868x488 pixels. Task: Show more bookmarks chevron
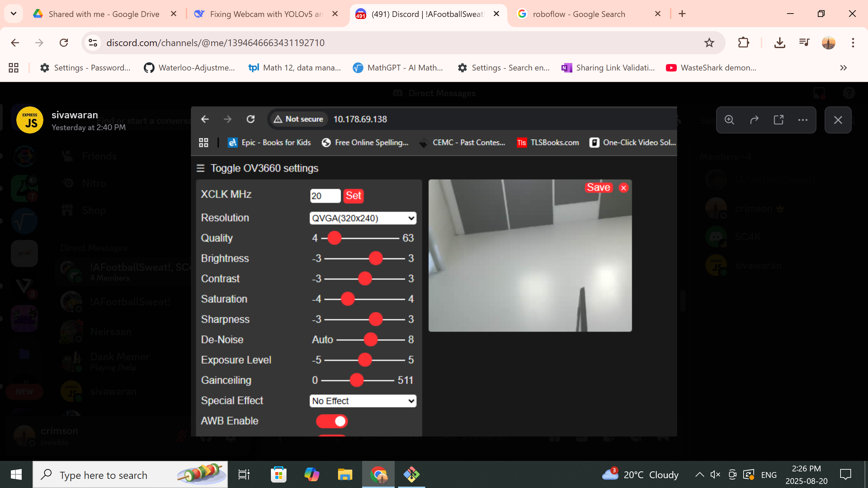tap(843, 68)
